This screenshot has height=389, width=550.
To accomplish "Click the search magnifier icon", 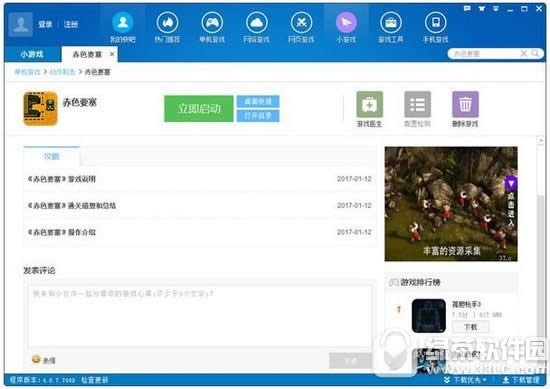I will (x=535, y=53).
